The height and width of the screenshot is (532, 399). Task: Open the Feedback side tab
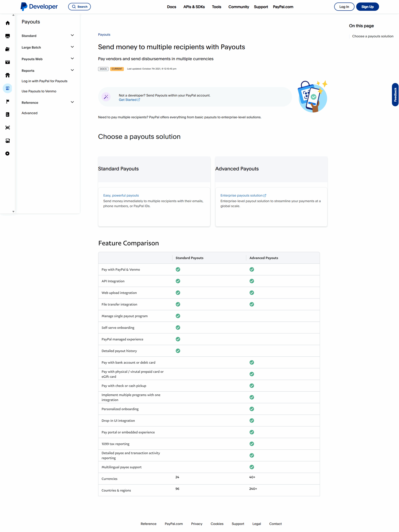pos(395,95)
